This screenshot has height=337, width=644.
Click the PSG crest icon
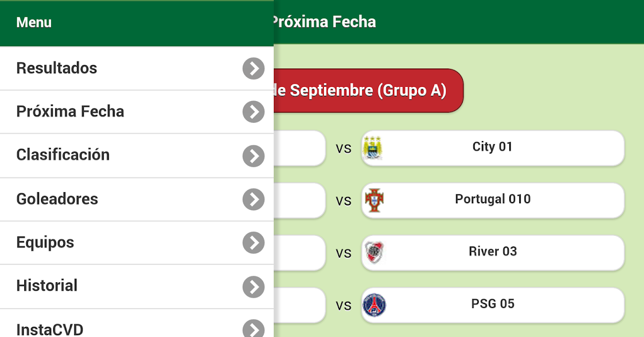(374, 305)
